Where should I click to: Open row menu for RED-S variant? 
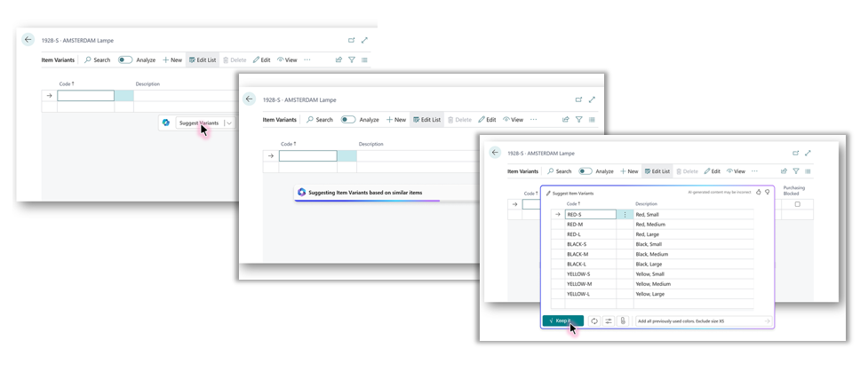point(625,215)
